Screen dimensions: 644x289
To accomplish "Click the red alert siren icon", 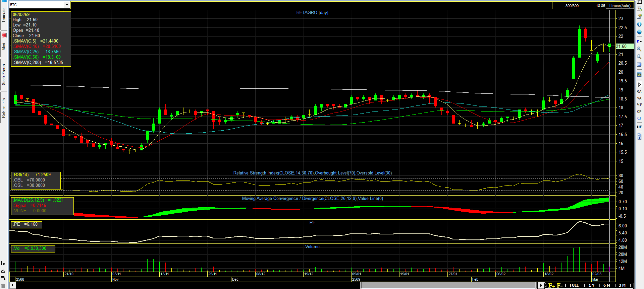I will click(4, 35).
